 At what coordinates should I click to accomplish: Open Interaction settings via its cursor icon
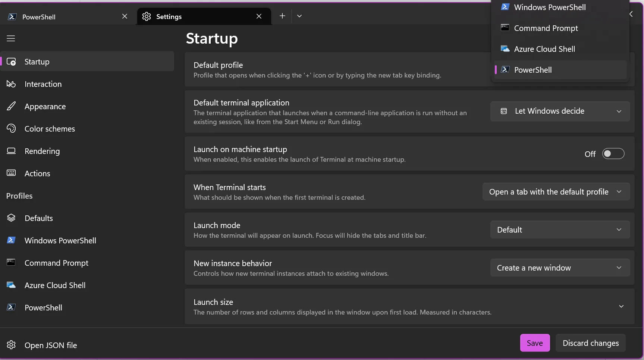point(11,84)
